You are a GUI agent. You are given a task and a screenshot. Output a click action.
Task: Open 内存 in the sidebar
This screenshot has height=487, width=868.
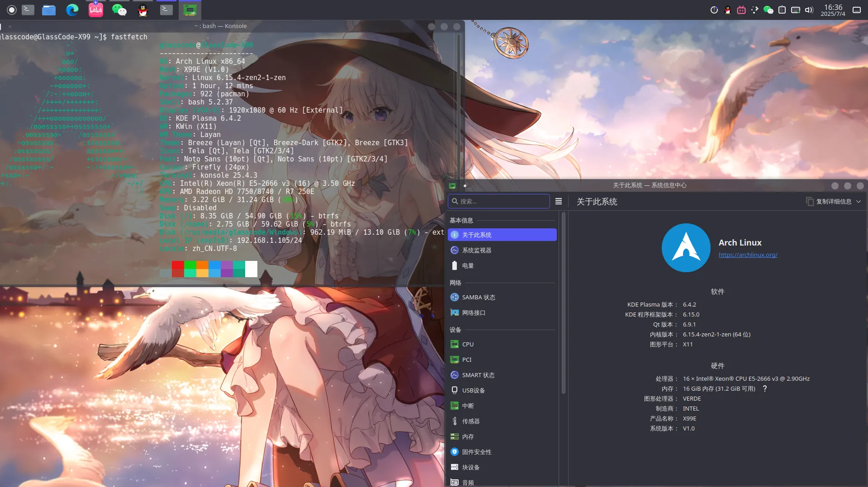click(x=502, y=436)
